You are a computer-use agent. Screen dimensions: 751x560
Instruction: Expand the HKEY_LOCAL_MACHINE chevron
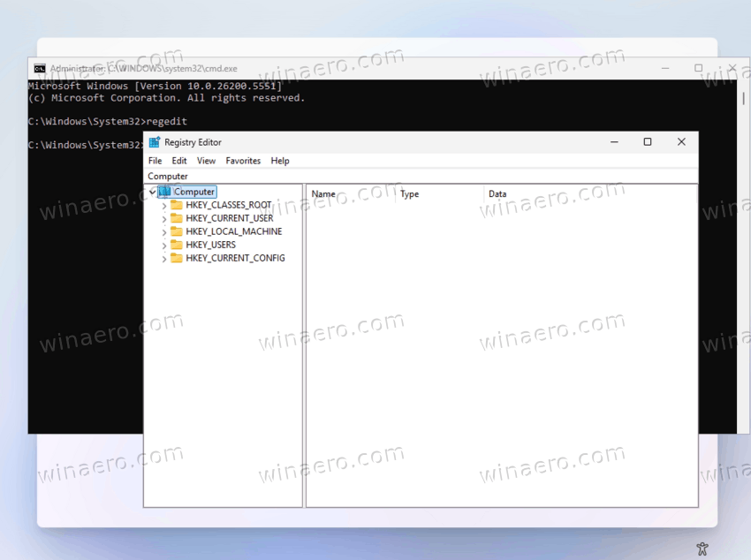point(164,232)
